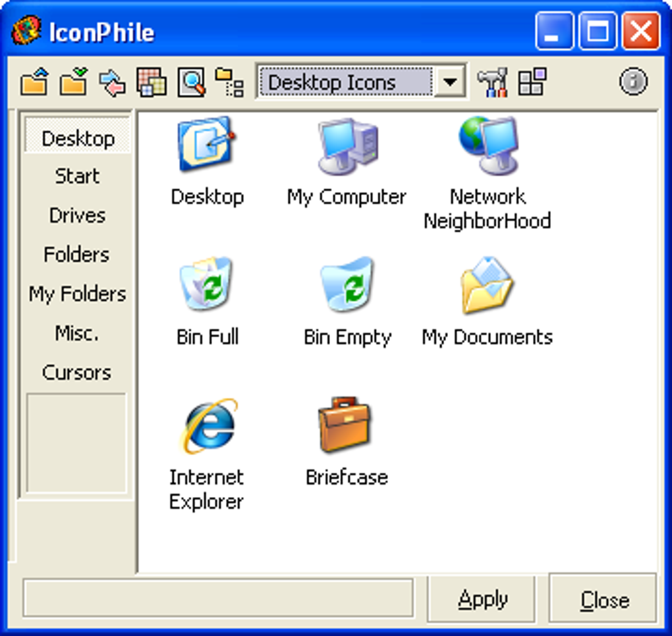
Task: Click the Close button
Action: 603,599
